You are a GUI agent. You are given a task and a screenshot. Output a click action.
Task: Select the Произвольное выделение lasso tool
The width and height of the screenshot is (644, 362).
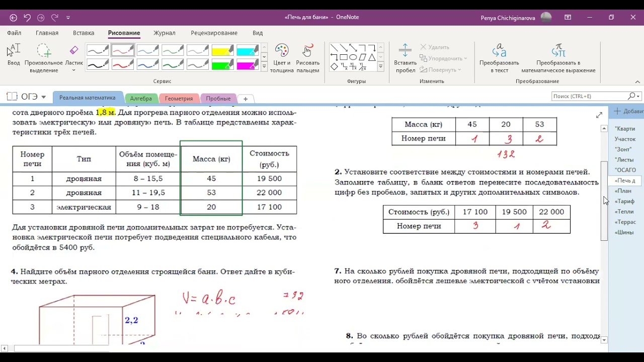point(44,58)
